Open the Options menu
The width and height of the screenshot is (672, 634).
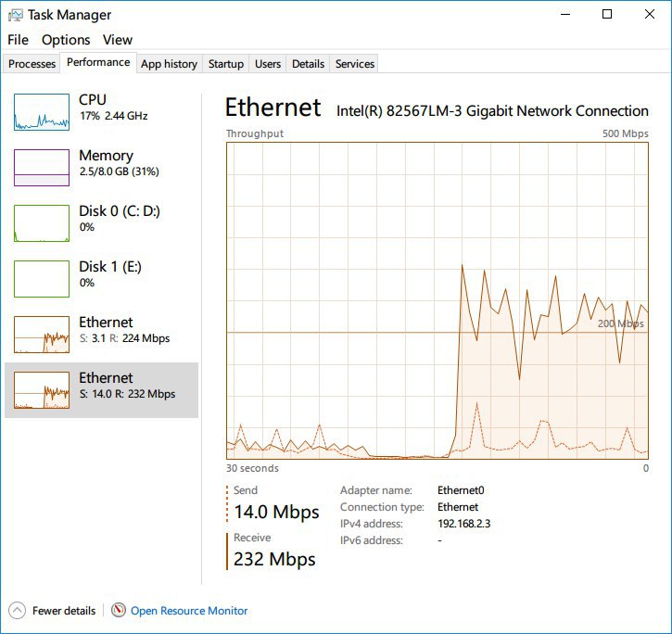coord(66,40)
